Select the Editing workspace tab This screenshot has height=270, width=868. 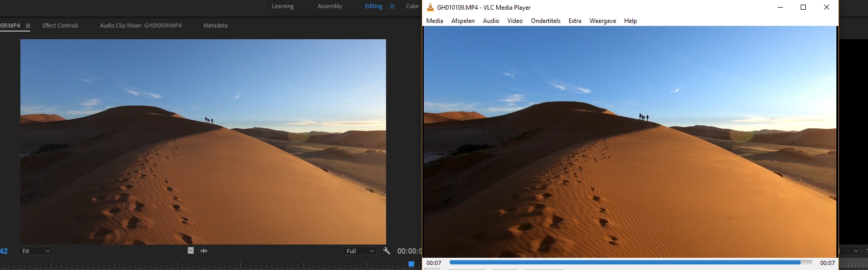(373, 6)
